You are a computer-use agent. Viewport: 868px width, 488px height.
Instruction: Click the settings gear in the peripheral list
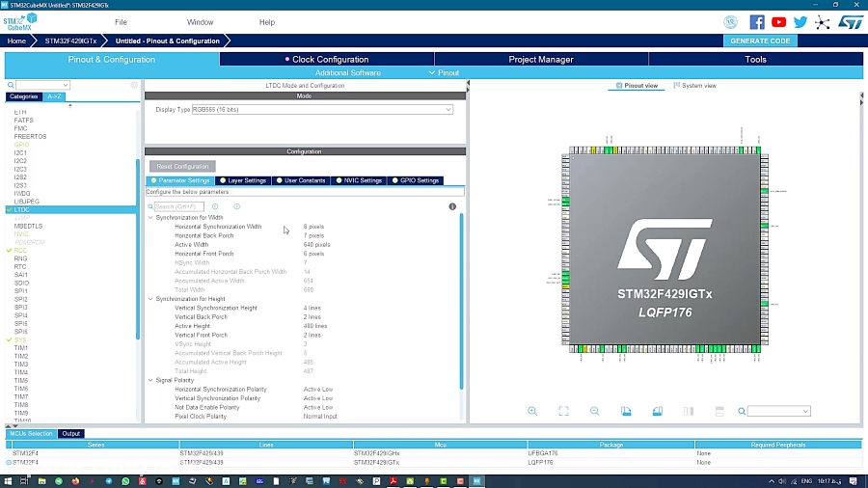[134, 85]
